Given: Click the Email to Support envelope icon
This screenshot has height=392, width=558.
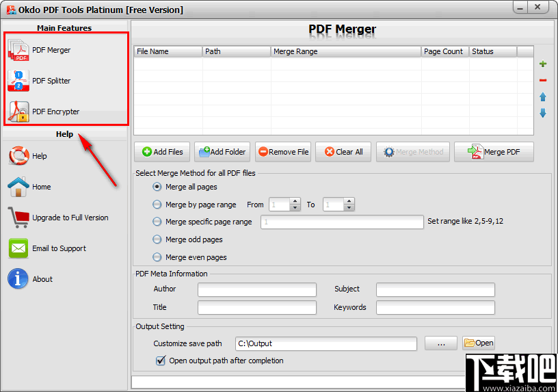Looking at the screenshot, I should tap(18, 248).
